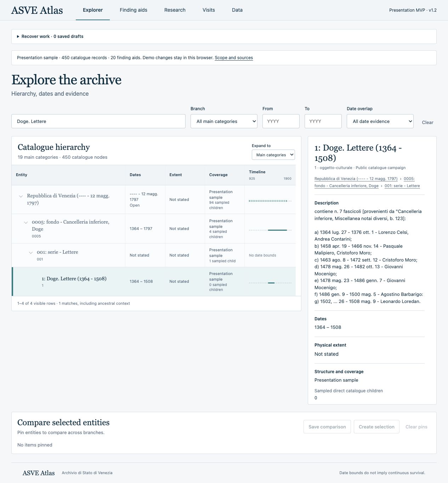Viewport: 448px width, 483px height.
Task: Click the Save comparison button
Action: click(327, 427)
